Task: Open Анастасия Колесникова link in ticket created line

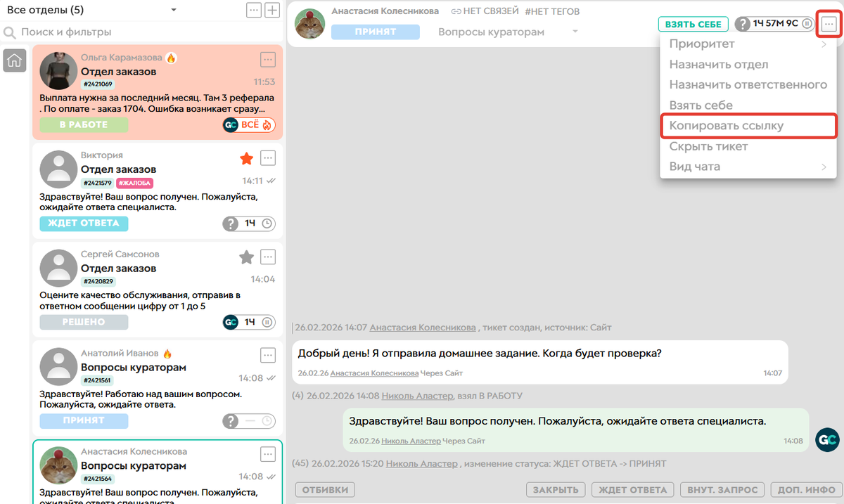Action: [x=423, y=328]
